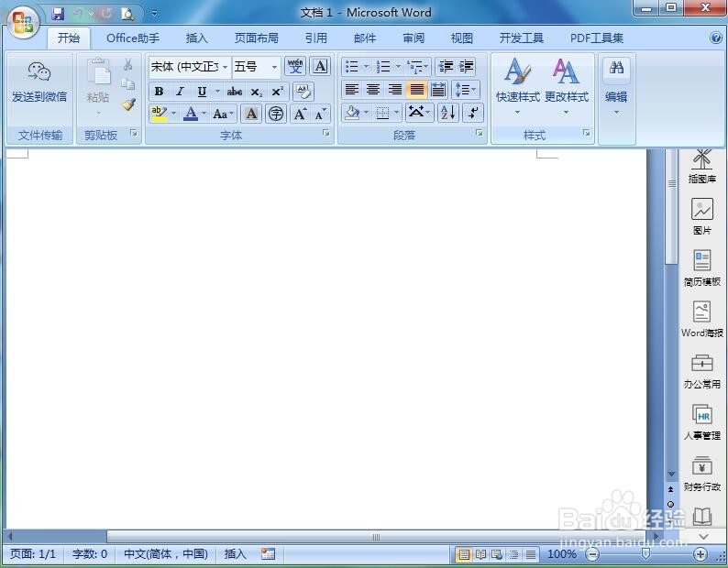Open the 审阅 tab
Image resolution: width=728 pixels, height=568 pixels.
[x=414, y=38]
